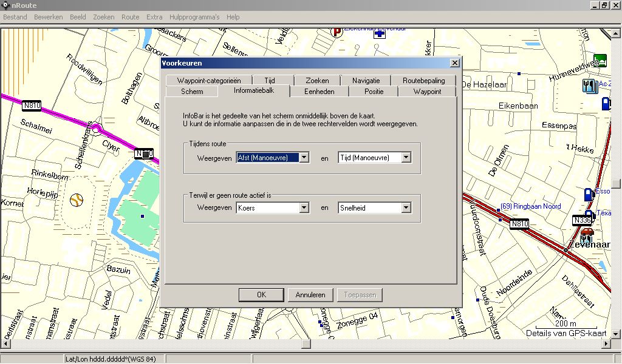
Task: Click the parking P icon on the map
Action: [x=337, y=32]
